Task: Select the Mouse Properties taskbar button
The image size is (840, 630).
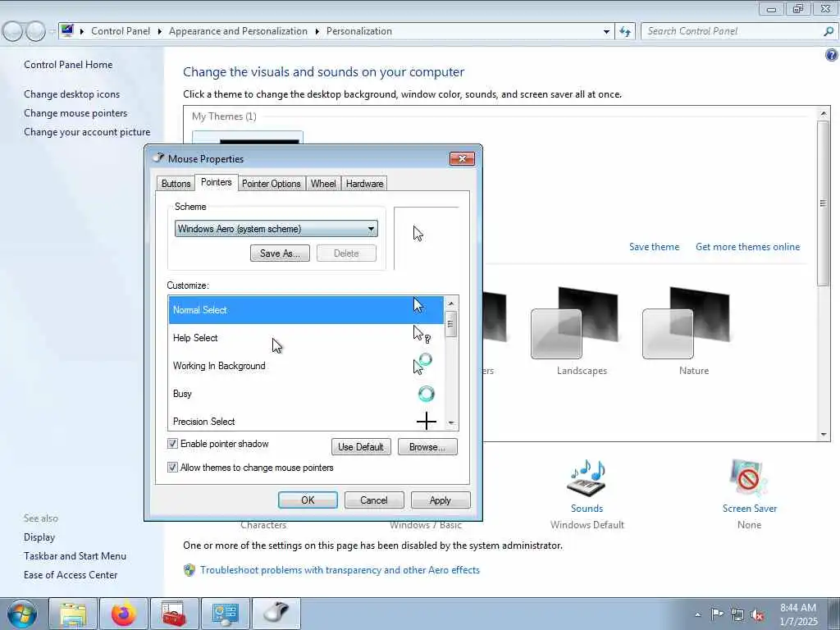Action: coord(276,614)
